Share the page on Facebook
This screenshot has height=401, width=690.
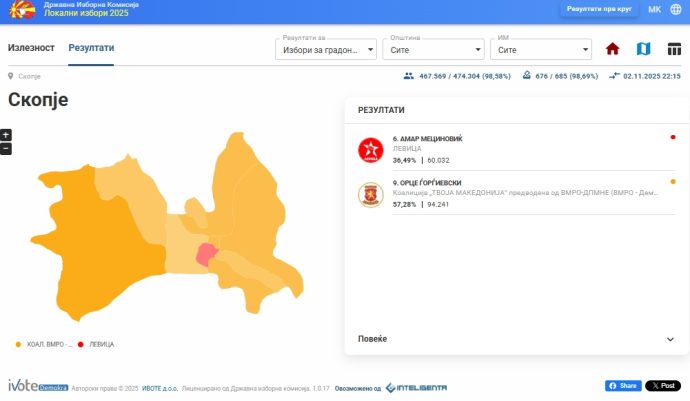click(x=623, y=386)
